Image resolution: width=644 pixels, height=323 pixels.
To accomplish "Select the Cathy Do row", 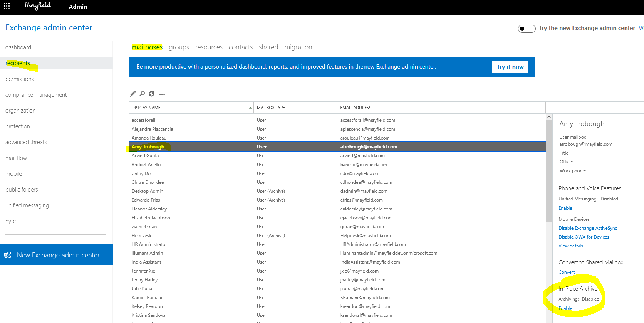I will coord(337,173).
